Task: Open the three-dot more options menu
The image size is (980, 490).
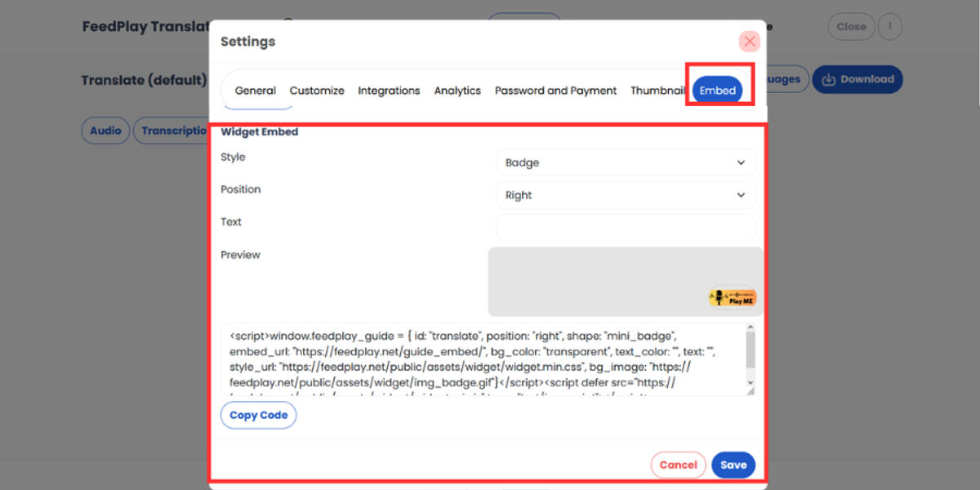Action: [x=890, y=26]
